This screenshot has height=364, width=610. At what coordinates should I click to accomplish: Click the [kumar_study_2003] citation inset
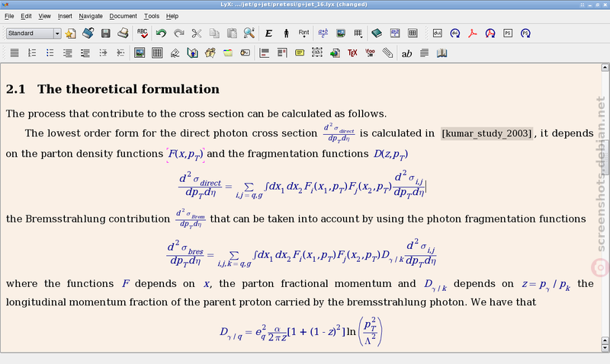coord(486,133)
